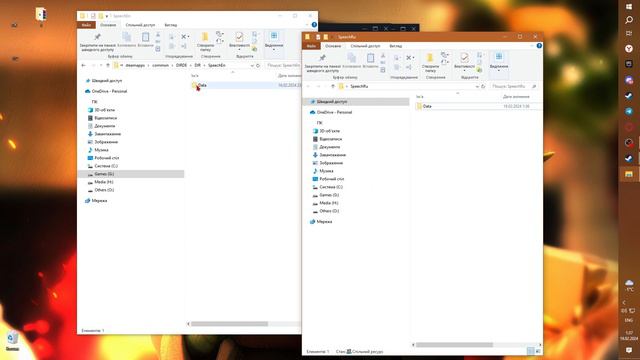Pin to Quick Access in SpeechEn window
640x360 pixels.
[97, 41]
